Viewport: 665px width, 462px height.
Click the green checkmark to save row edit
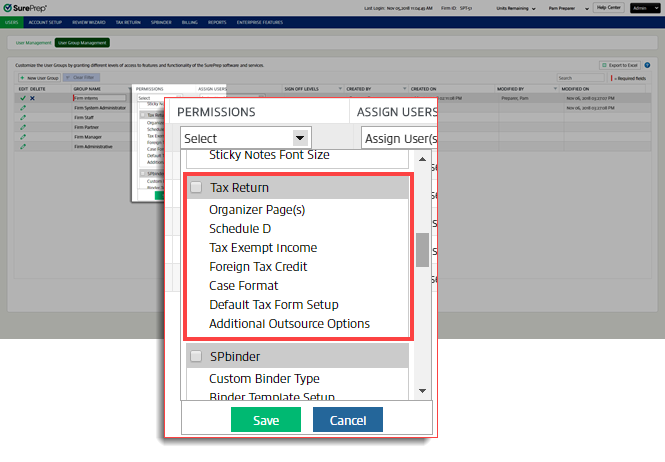tap(22, 98)
